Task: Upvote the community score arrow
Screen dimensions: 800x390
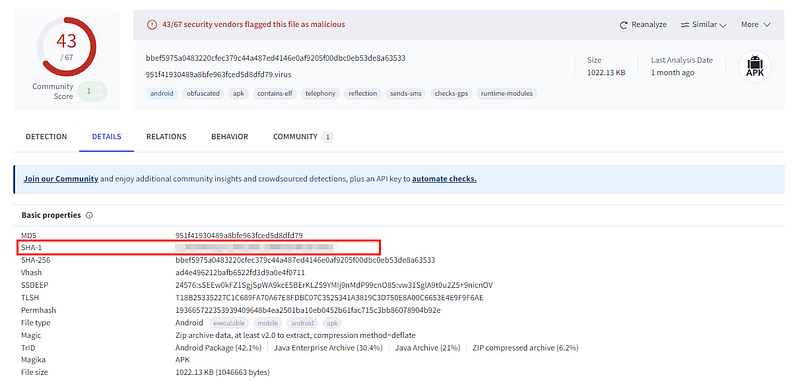Action: [99, 88]
